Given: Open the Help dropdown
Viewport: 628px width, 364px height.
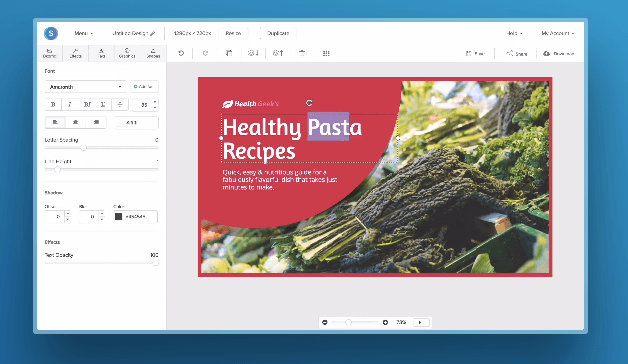Looking at the screenshot, I should 514,33.
